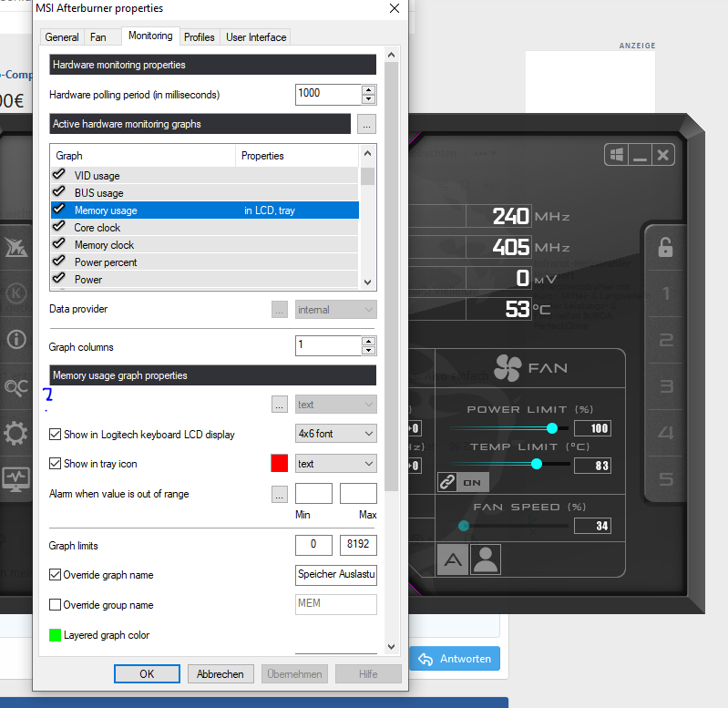Viewport: 728px width, 708px height.
Task: Open active hardware monitoring graphs options button
Action: click(366, 125)
